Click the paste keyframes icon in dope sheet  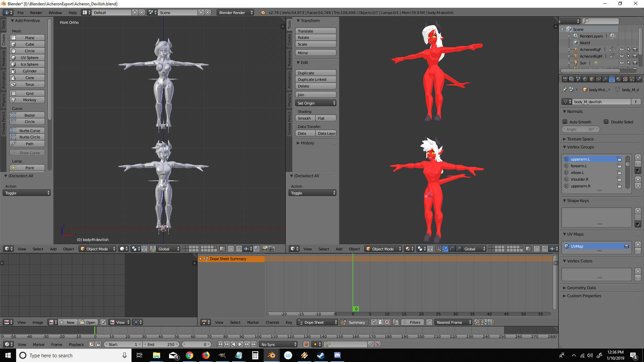click(484, 322)
